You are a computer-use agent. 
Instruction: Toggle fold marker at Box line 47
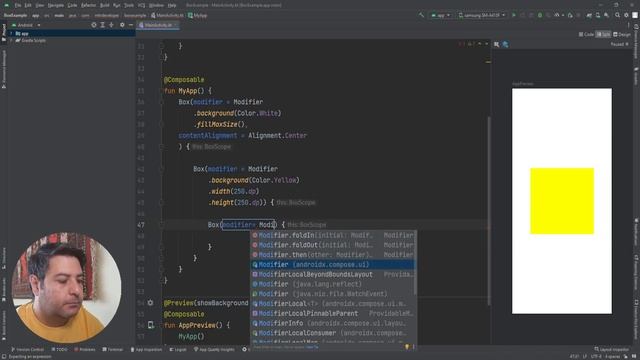pos(162,224)
